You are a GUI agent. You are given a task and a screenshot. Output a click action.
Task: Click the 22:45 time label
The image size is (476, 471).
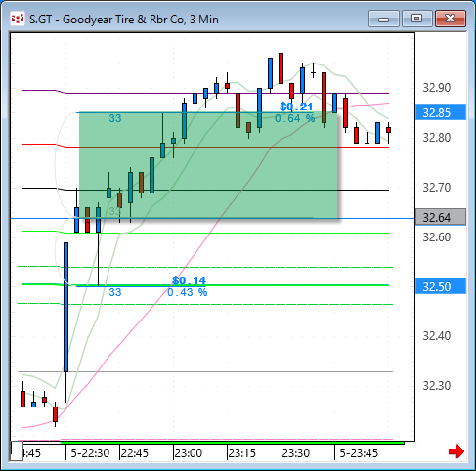(135, 453)
